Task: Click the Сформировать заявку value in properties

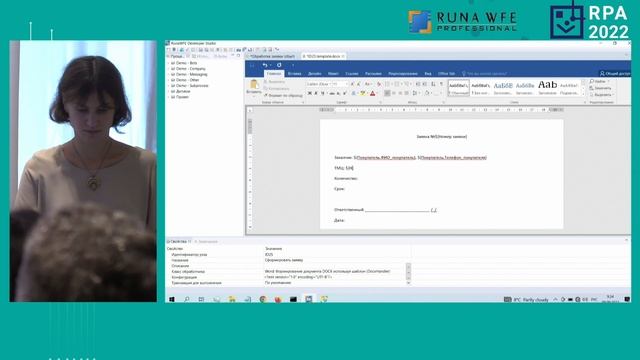Action: tap(284, 260)
